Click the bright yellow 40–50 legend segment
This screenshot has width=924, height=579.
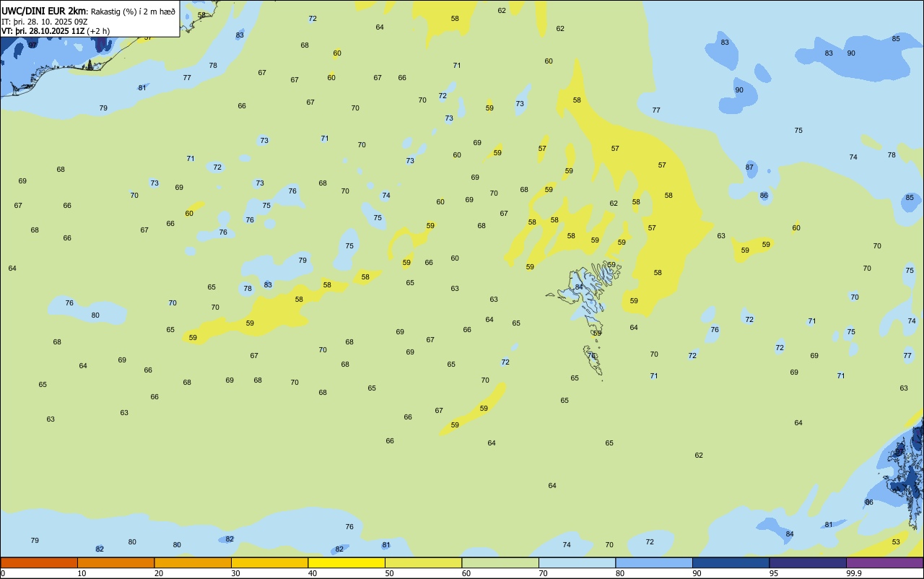(x=346, y=562)
